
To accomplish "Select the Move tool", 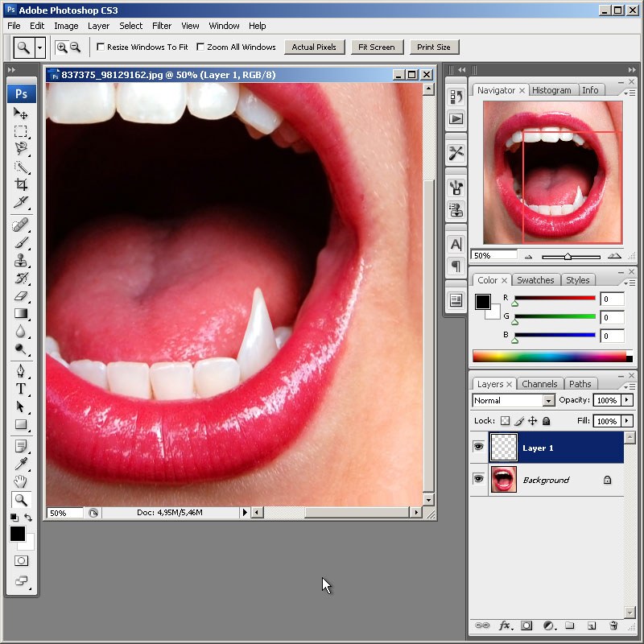I will [x=21, y=114].
